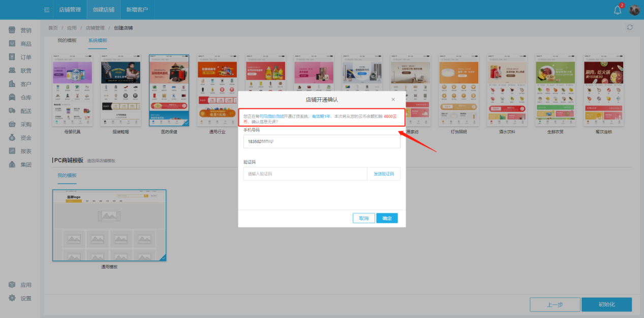Screen dimensions: 644x318
Task: Open the 设置 settings gear item
Action: (12, 298)
